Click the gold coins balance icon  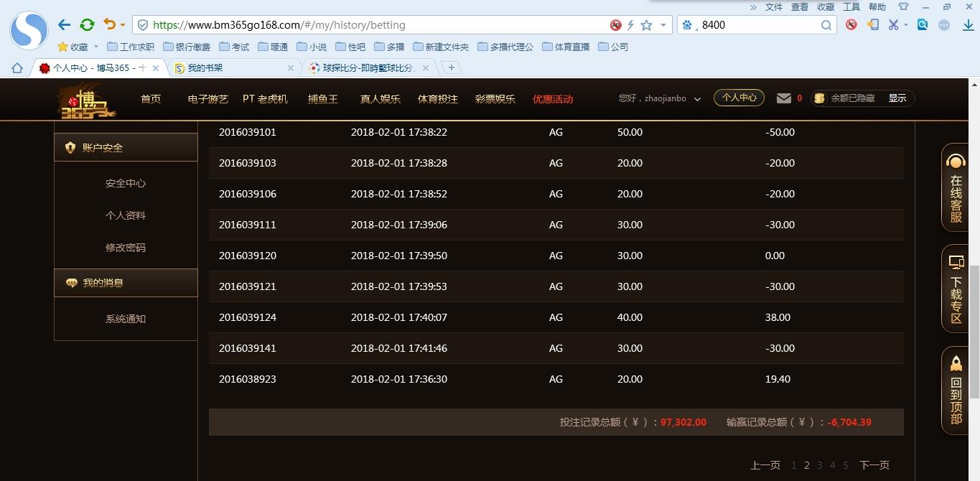[819, 98]
